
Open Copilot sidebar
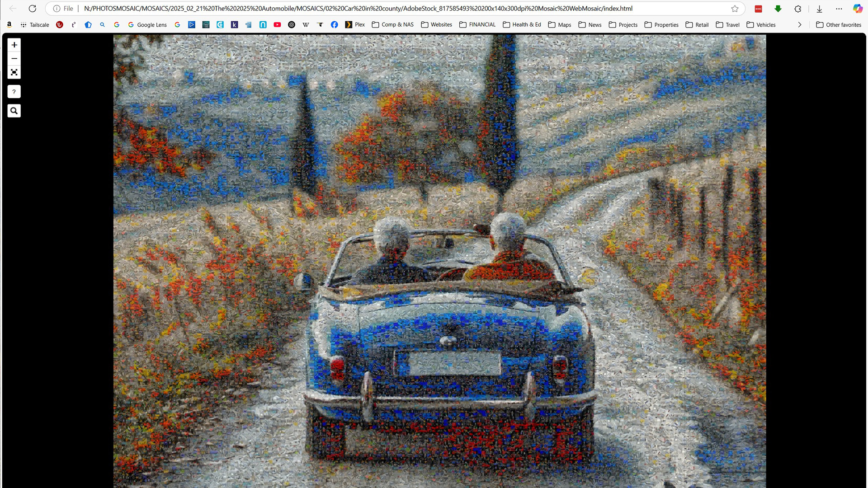[858, 9]
